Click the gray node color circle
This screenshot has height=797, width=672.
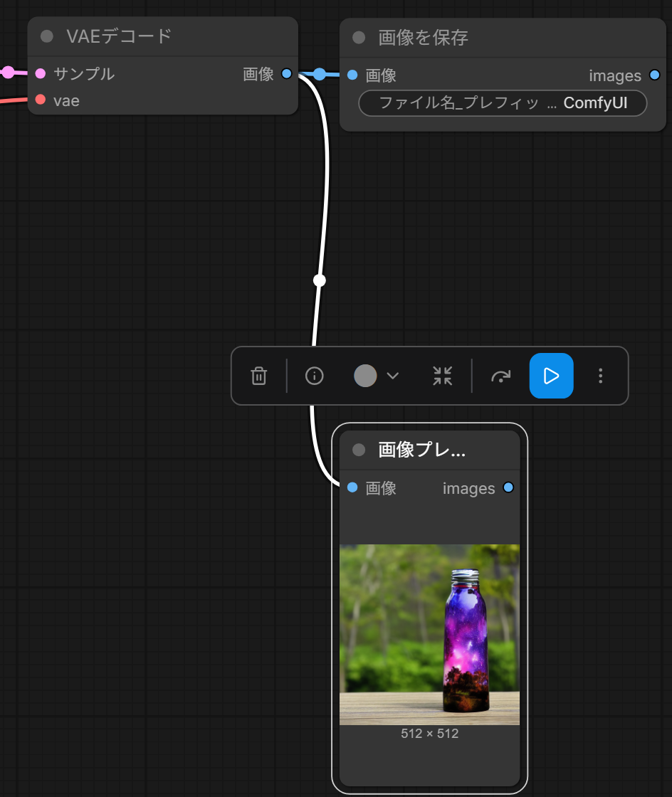click(365, 376)
